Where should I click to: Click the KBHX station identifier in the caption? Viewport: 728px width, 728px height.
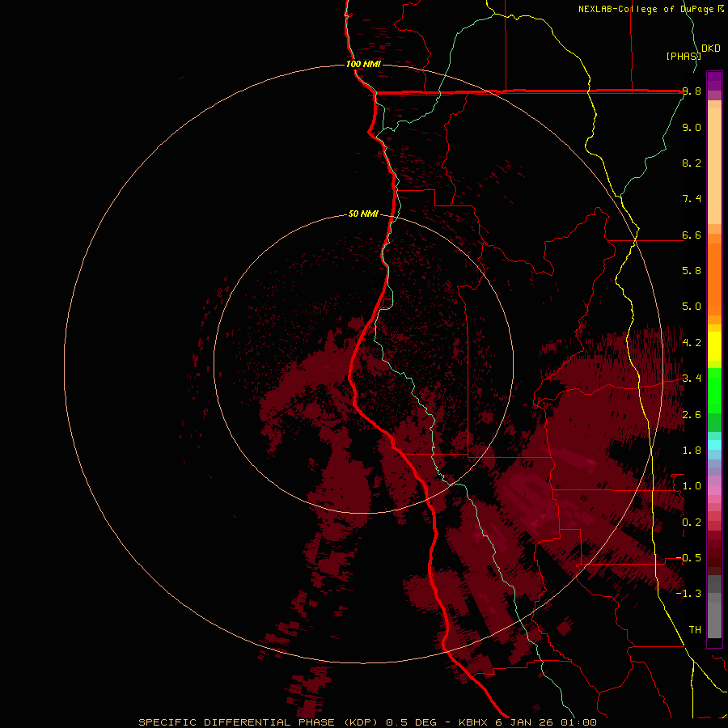tap(473, 722)
